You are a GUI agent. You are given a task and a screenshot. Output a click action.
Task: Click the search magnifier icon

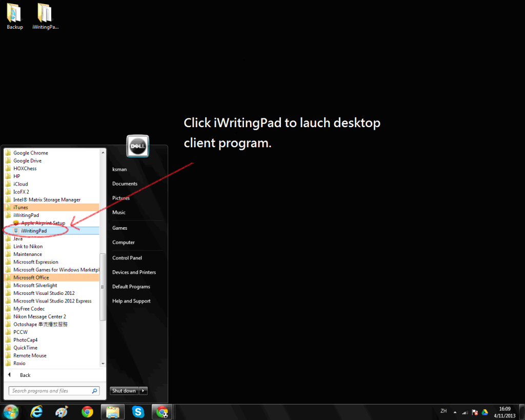[x=95, y=391]
